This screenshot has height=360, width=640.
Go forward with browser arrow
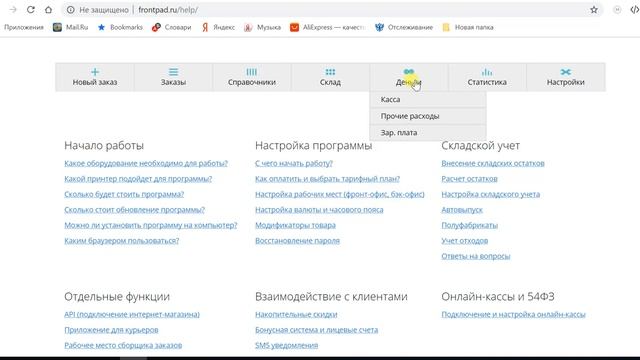(x=13, y=9)
